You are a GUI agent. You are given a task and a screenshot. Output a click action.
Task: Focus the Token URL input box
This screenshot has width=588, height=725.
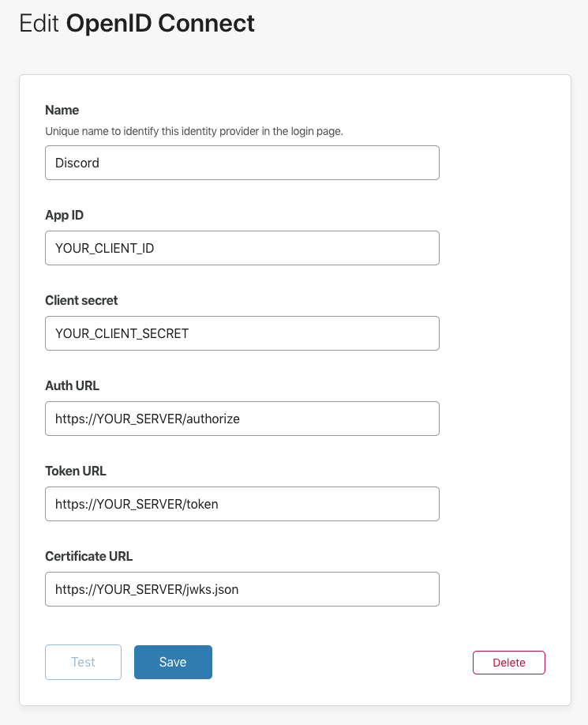tap(242, 504)
